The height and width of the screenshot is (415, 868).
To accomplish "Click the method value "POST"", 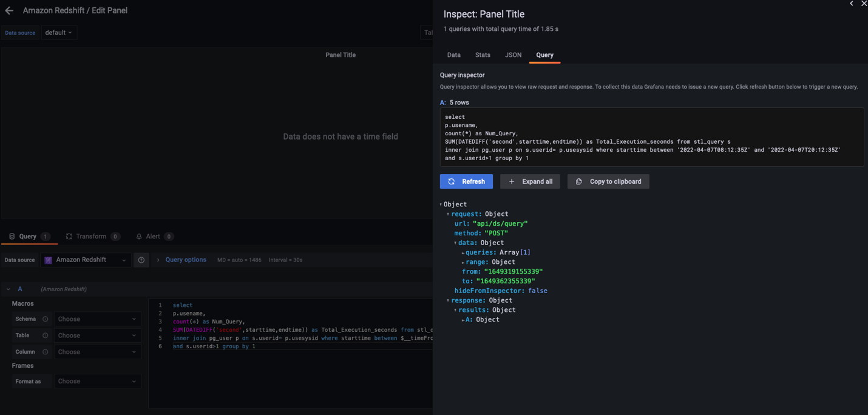I will click(496, 234).
